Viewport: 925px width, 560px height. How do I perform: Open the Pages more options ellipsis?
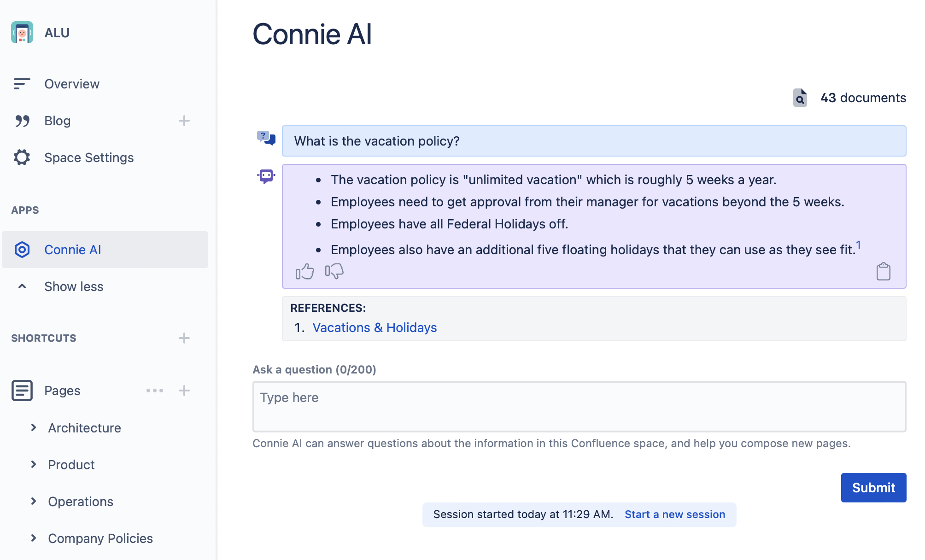(x=155, y=391)
